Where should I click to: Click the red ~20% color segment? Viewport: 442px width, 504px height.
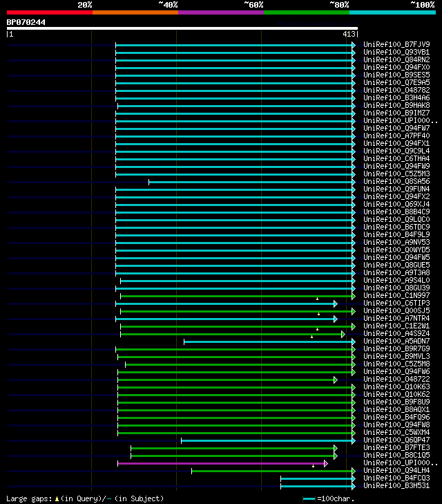50,12
